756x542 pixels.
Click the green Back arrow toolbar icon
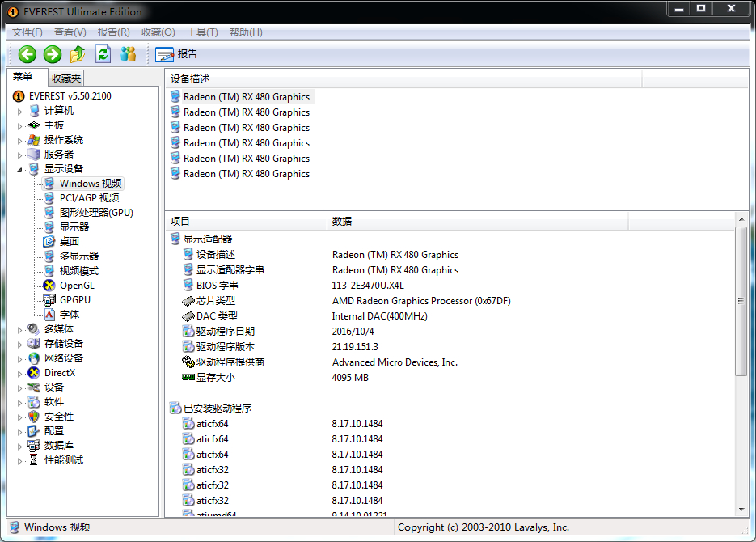(27, 54)
